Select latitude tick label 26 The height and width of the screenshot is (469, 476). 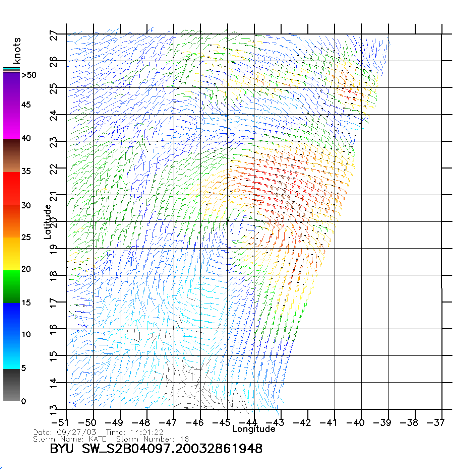pos(53,62)
